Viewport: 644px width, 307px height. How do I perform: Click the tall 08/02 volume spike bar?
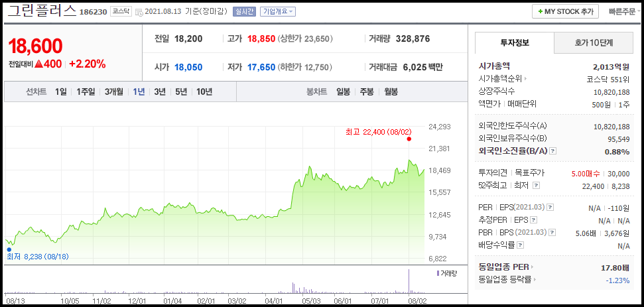pos(409,280)
